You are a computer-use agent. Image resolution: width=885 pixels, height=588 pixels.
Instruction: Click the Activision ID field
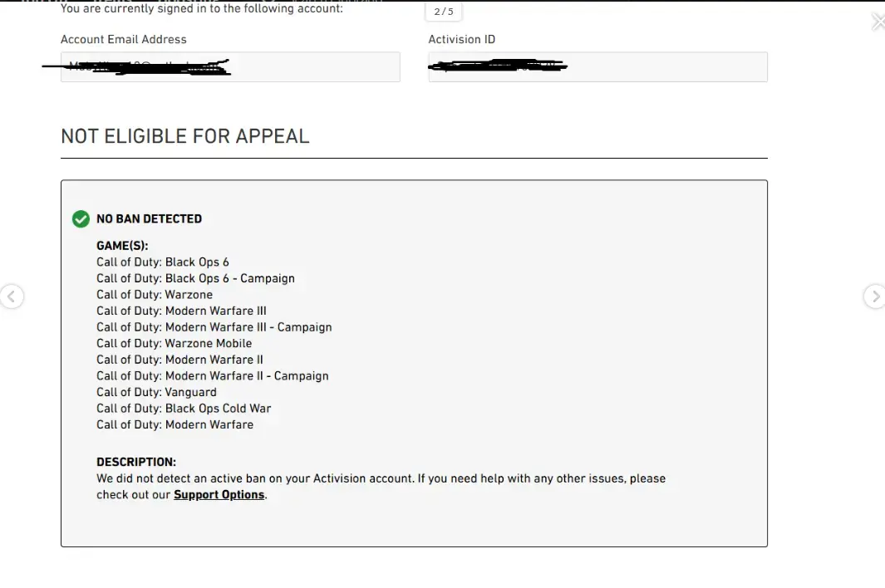(597, 67)
